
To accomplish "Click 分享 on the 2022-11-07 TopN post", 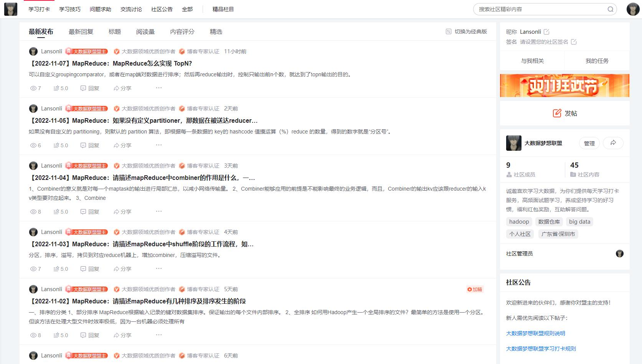I will tap(122, 88).
